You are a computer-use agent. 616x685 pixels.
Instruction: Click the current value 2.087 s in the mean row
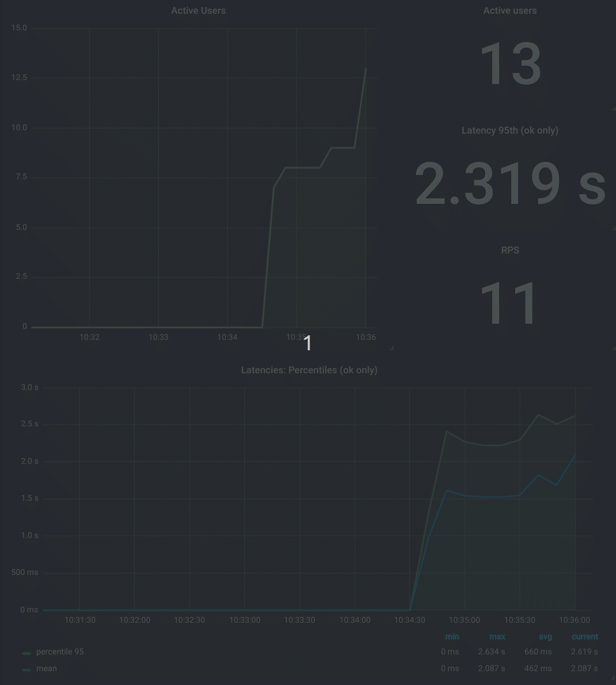584,668
